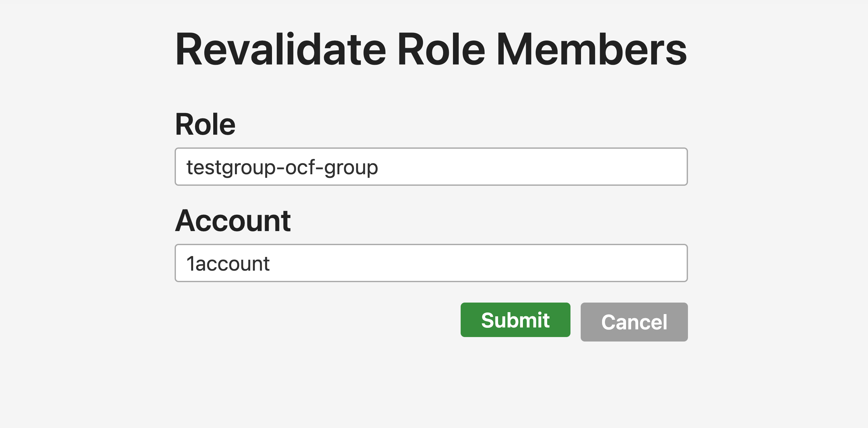Focus the Account input field

point(431,263)
